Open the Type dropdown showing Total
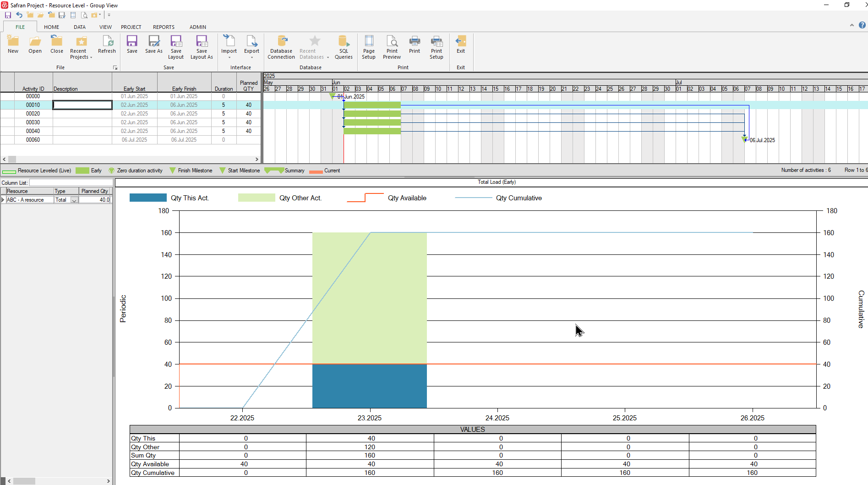Screen dimensions: 868x485 pyautogui.click(x=74, y=200)
